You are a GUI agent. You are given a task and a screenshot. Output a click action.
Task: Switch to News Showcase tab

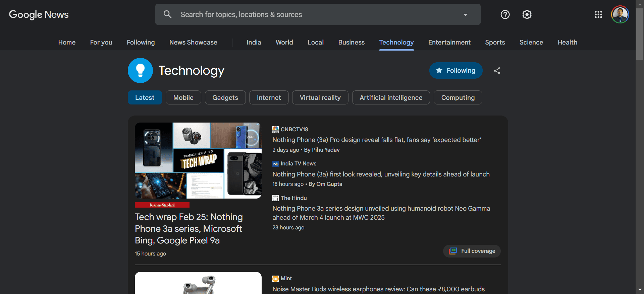pos(193,42)
